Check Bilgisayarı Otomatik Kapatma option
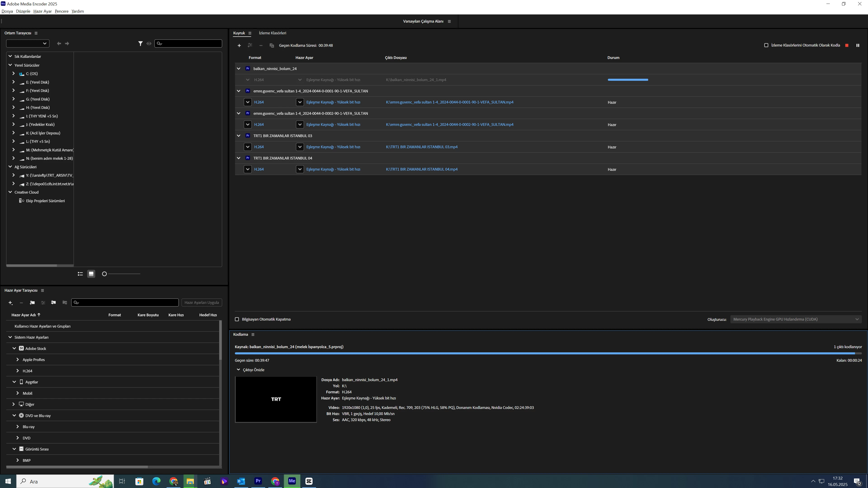The width and height of the screenshot is (868, 488). (x=237, y=319)
